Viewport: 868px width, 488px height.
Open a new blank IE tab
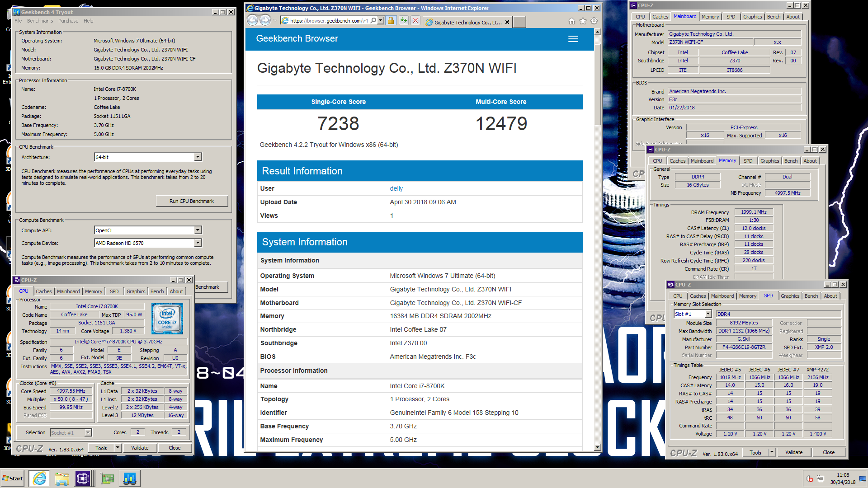[x=519, y=22]
